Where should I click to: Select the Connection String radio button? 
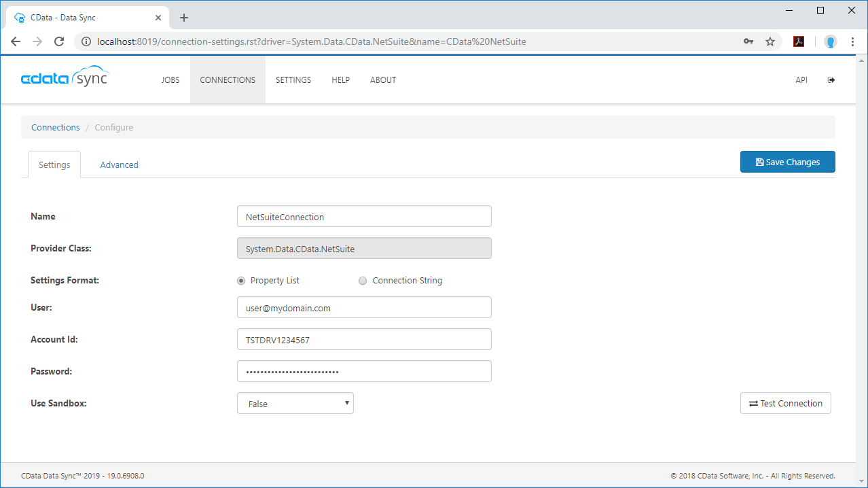point(363,281)
